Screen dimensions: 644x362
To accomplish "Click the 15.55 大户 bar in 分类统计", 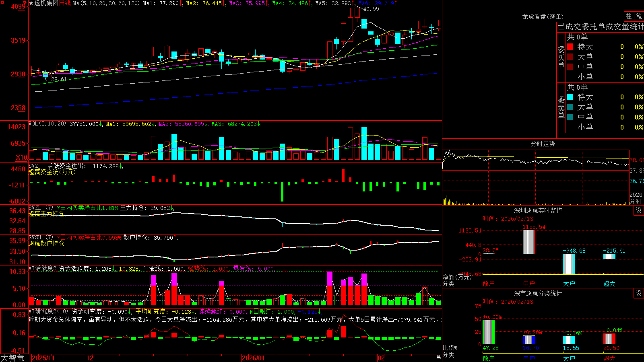I will click(x=569, y=340).
